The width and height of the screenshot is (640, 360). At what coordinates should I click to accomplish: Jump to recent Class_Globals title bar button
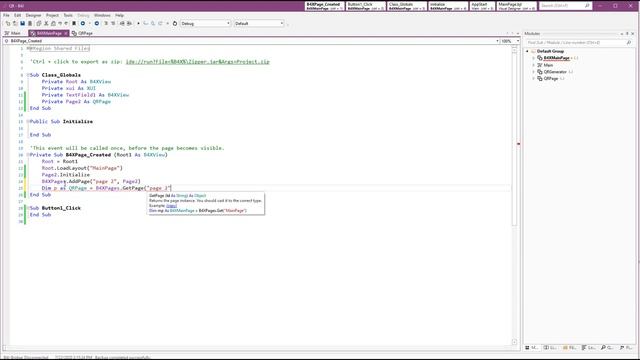[x=407, y=6]
